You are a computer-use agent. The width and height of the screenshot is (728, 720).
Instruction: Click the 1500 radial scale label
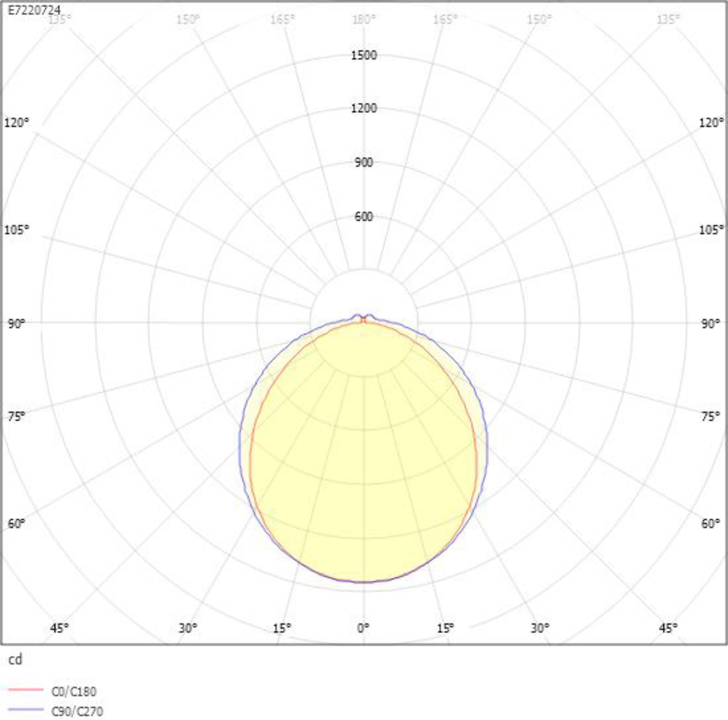click(364, 56)
